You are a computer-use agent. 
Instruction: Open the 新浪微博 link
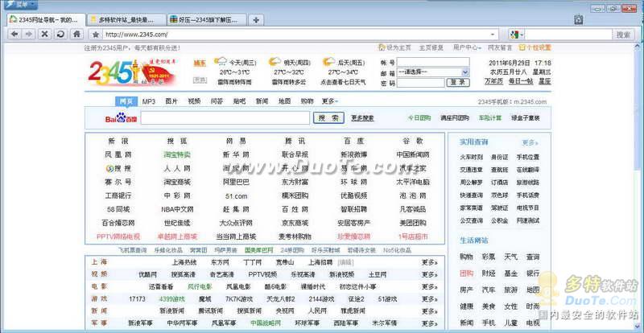(x=353, y=154)
